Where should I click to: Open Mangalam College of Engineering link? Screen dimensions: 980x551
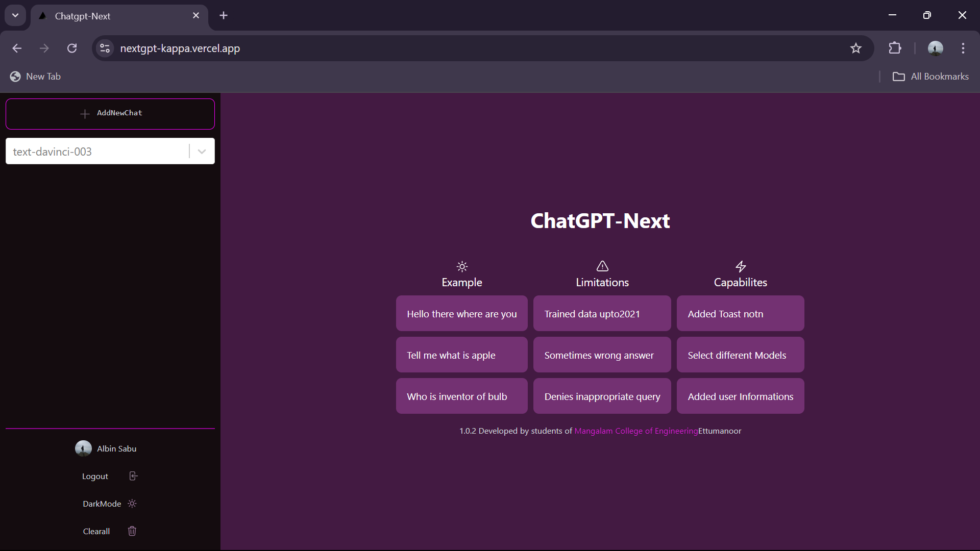pos(636,431)
